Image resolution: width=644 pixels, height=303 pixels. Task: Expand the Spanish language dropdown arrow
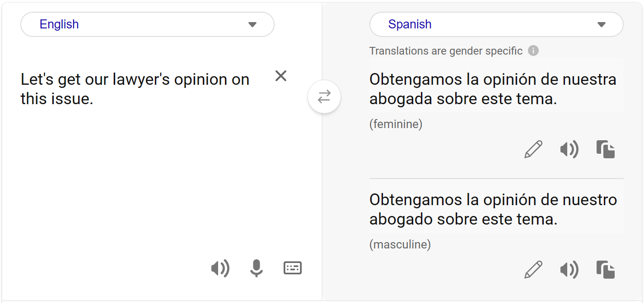pos(601,24)
